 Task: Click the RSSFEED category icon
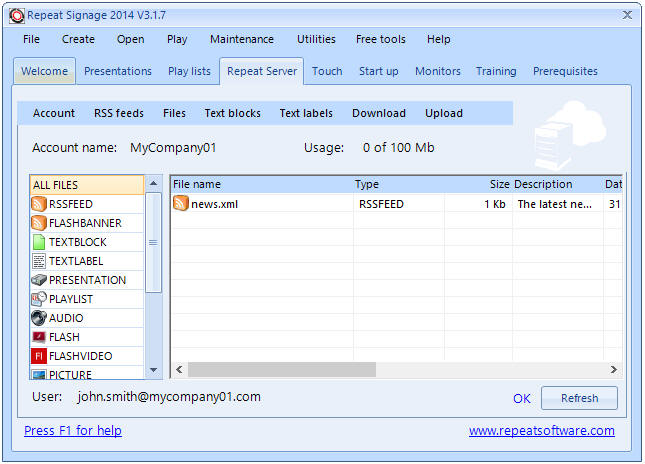pyautogui.click(x=39, y=204)
